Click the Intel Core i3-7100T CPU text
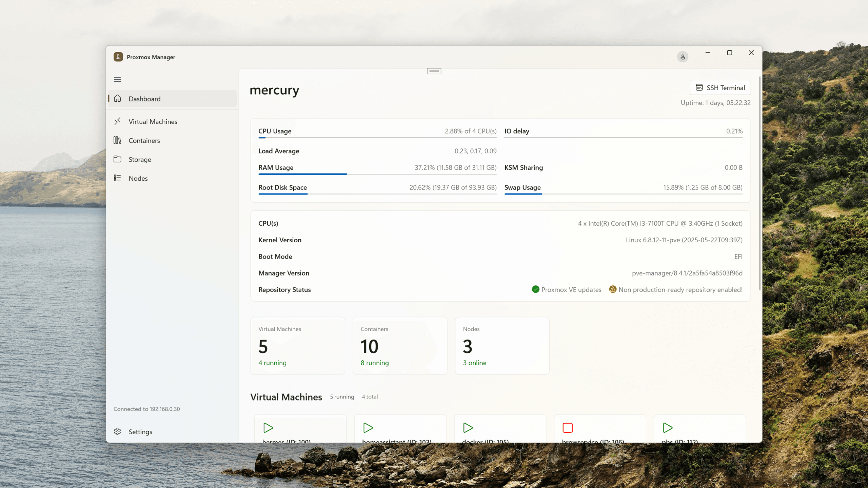 (x=660, y=223)
